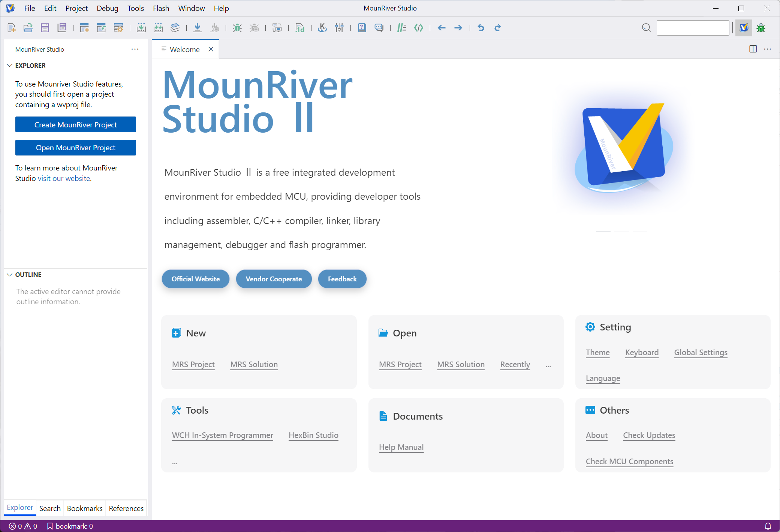Collapse the EXPLORER section
This screenshot has width=780, height=532.
10,66
